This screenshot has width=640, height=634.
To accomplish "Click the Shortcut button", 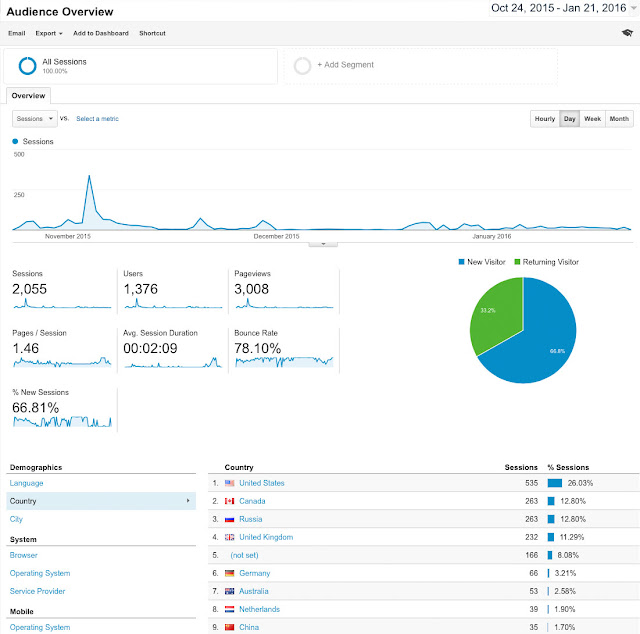I will pos(152,33).
